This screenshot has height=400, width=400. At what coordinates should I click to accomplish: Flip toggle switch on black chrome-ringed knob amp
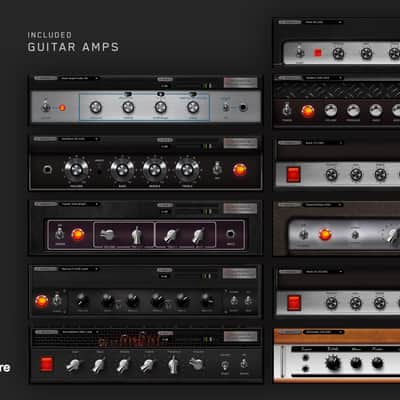[x=217, y=168]
